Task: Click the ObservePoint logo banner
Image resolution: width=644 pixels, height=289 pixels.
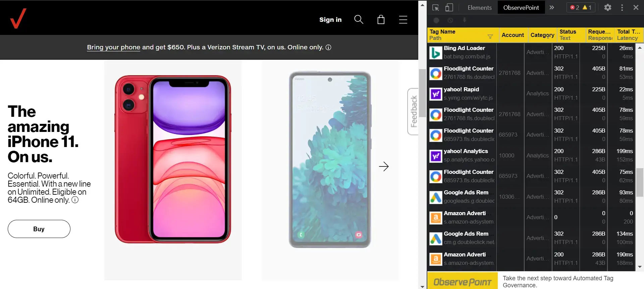Action: point(462,281)
